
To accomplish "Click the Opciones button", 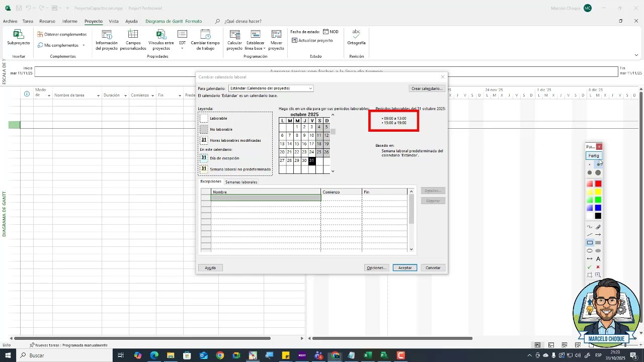I will [376, 268].
